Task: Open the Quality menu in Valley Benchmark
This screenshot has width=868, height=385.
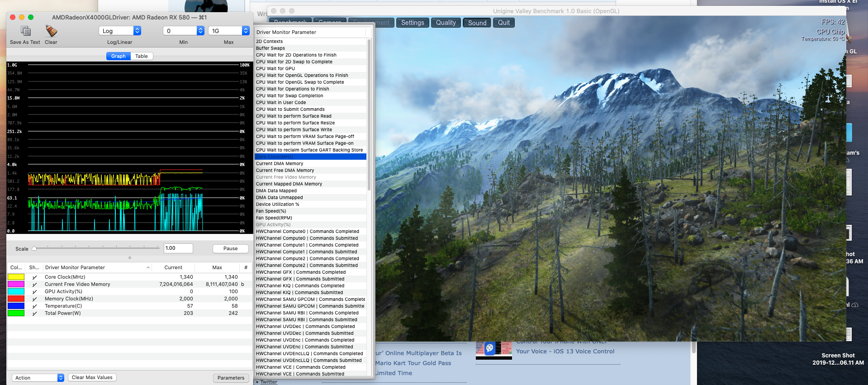Action: pos(446,23)
